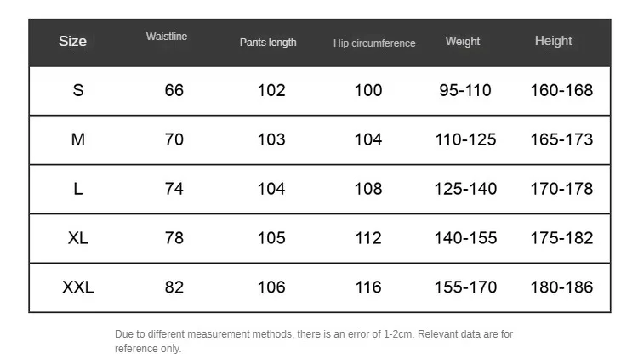Click size S row label
638x364 pixels.
click(x=78, y=90)
